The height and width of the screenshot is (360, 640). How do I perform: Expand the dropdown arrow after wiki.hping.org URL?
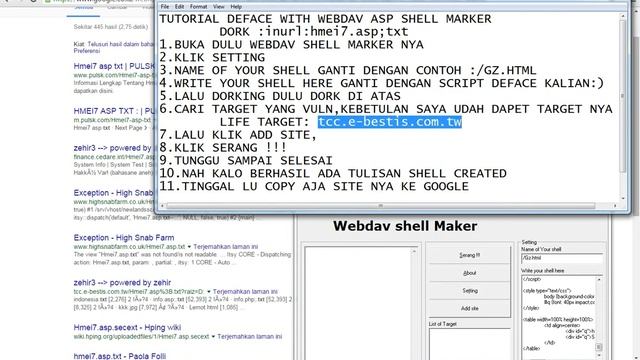[213, 337]
